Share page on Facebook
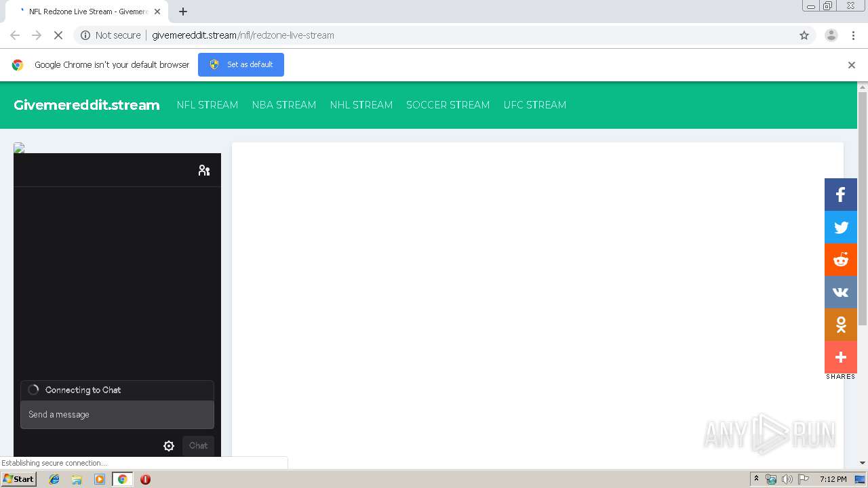 pyautogui.click(x=841, y=195)
